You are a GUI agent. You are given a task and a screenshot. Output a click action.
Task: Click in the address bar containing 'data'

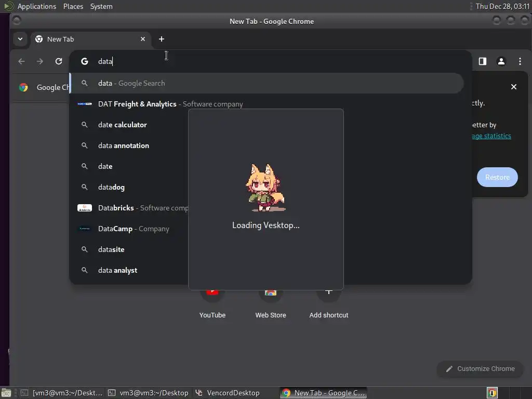(270, 61)
